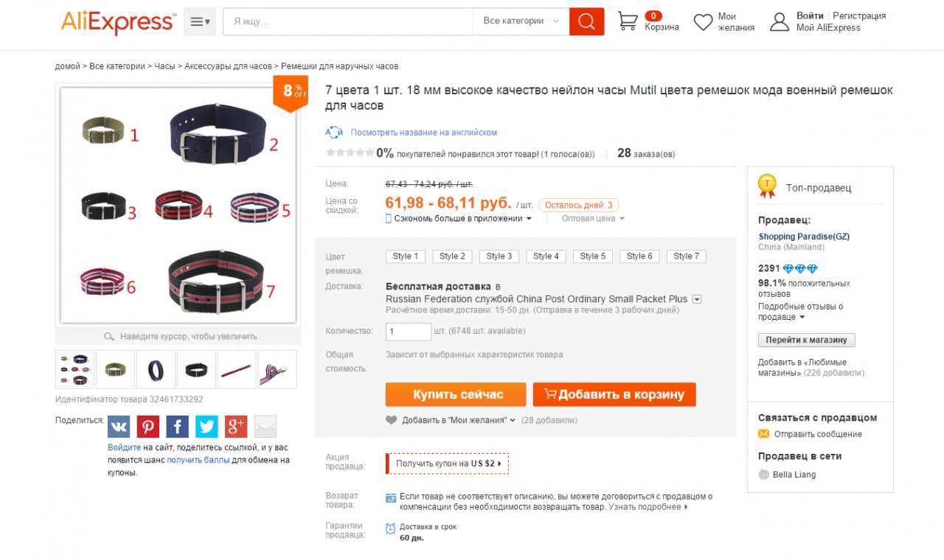Open the Все категории search dropdown
Screen dimensions: 944x560
[x=521, y=21]
